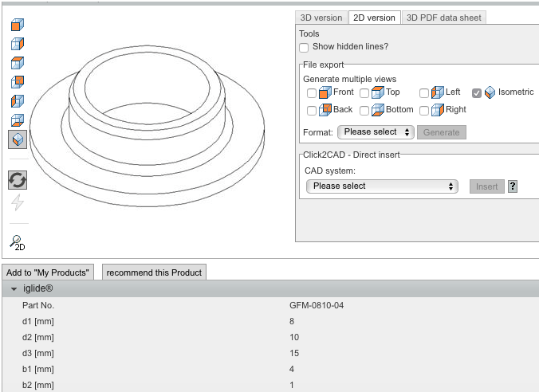Viewport: 539px width, 392px height.
Task: Select the front view cube in left toolbar
Action: [17, 25]
